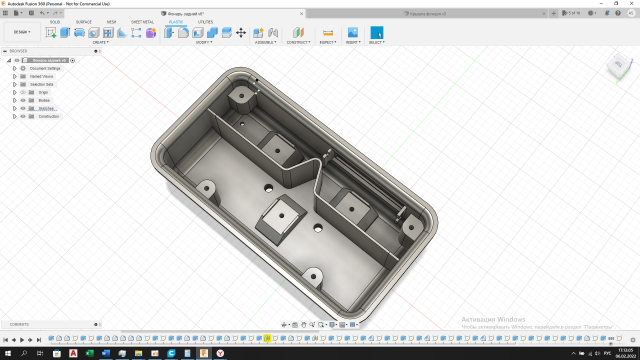The width and height of the screenshot is (640, 360).
Task: Select the Combine bodies icon
Action: click(212, 33)
